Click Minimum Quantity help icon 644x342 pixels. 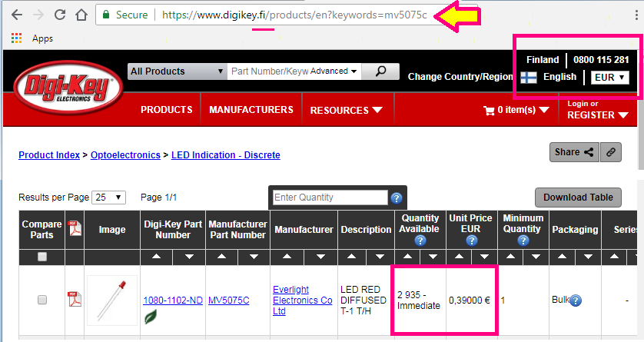523,241
